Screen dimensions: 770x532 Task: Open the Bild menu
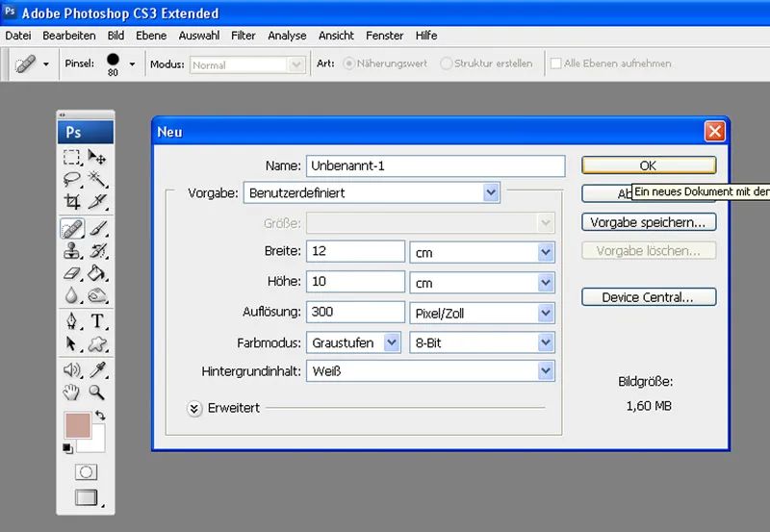click(x=115, y=36)
